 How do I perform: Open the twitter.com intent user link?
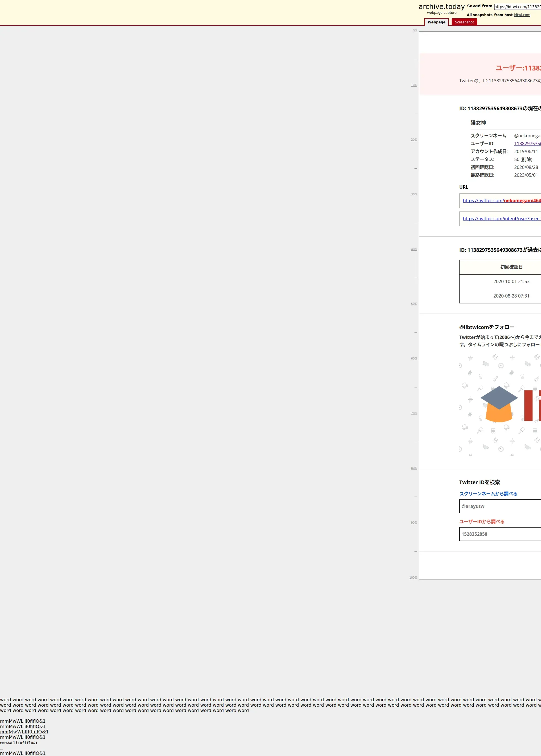(500, 219)
